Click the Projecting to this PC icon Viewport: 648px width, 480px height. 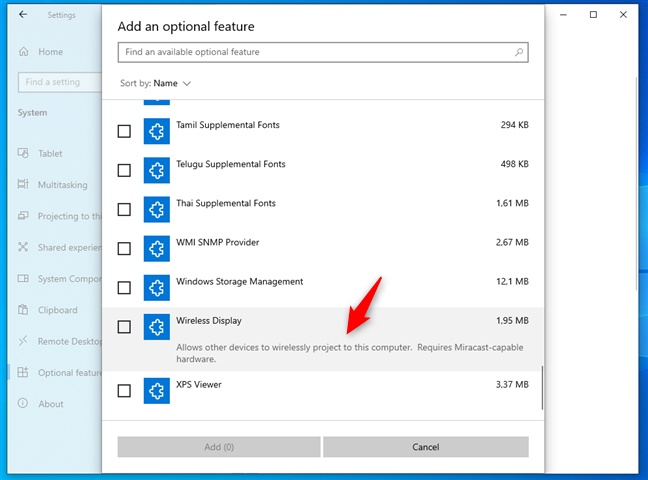(x=23, y=215)
